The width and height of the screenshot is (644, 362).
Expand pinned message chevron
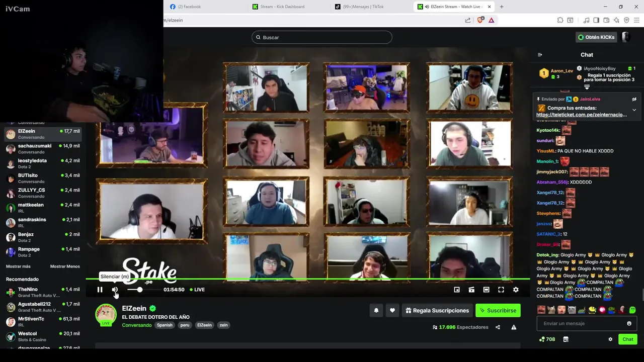click(x=634, y=110)
